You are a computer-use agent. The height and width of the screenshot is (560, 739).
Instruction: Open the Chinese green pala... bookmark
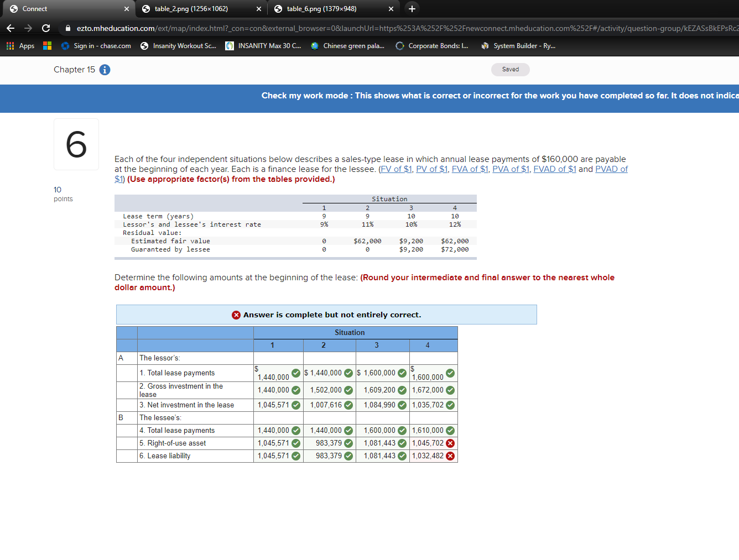[x=347, y=46]
